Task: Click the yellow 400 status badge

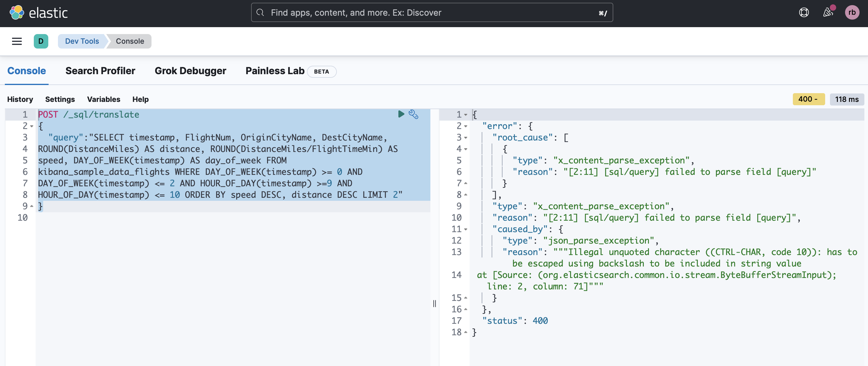Action: pos(809,99)
